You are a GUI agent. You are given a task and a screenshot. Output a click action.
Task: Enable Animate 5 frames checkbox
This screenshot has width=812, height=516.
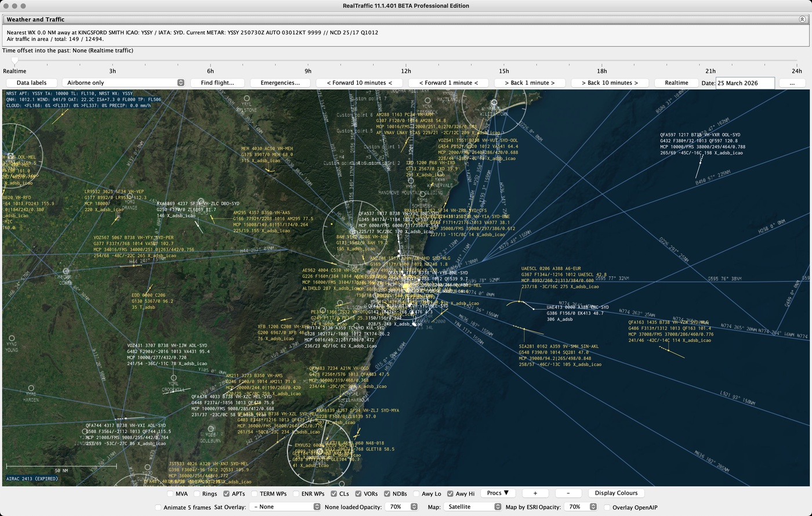pyautogui.click(x=158, y=507)
